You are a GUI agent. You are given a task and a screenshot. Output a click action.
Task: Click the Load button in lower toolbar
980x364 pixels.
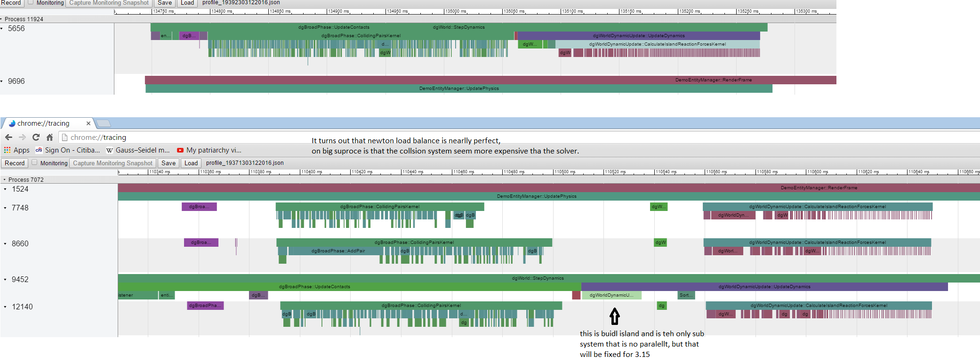tap(191, 163)
